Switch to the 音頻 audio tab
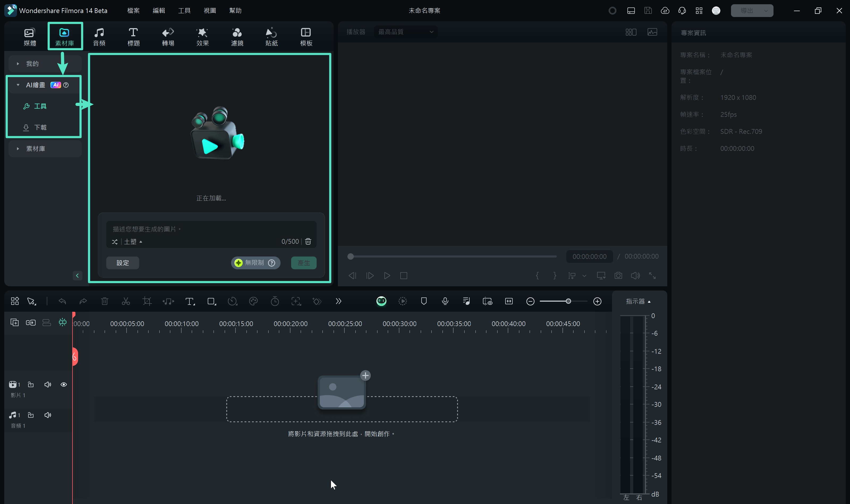This screenshot has height=504, width=850. (x=99, y=37)
